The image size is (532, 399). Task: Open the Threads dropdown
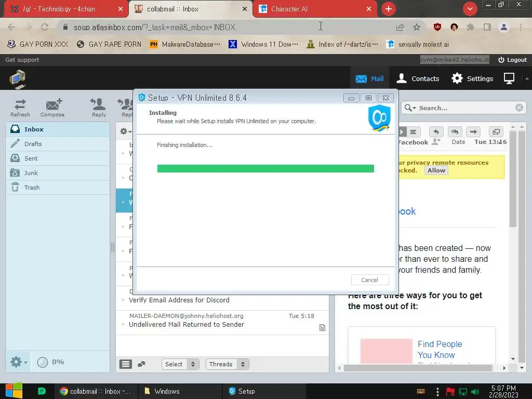[x=228, y=364]
